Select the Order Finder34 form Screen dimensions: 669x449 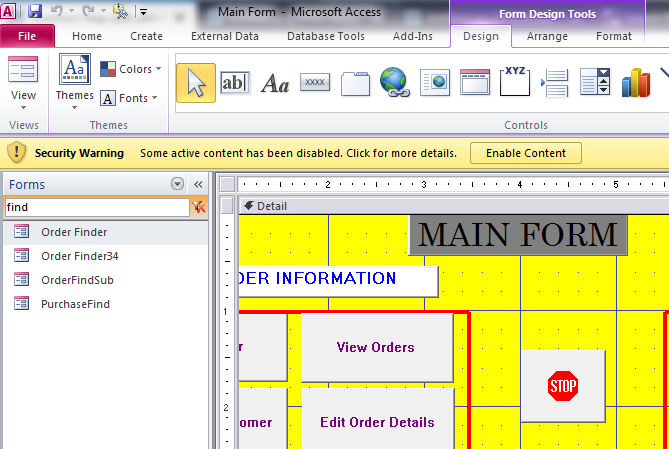[x=105, y=256]
